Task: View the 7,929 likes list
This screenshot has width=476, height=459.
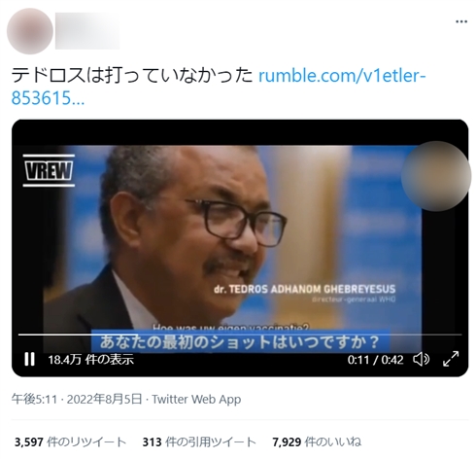Action: pos(317,441)
